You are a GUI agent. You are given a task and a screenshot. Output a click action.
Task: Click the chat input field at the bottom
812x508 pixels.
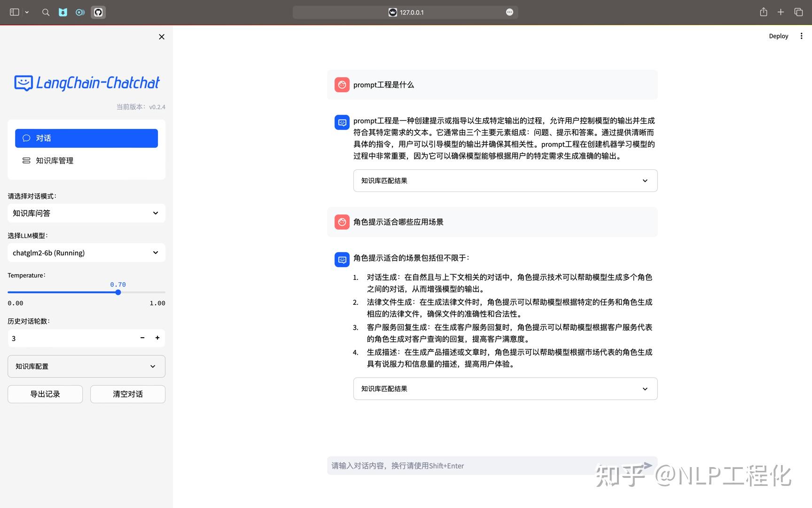coord(470,466)
